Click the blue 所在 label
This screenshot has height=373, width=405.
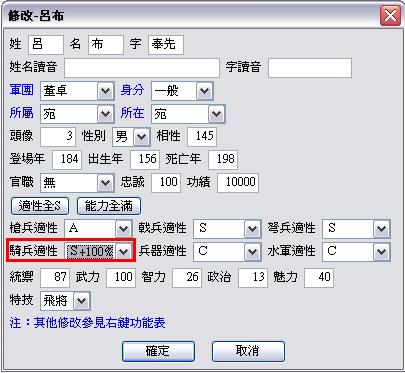[132, 113]
